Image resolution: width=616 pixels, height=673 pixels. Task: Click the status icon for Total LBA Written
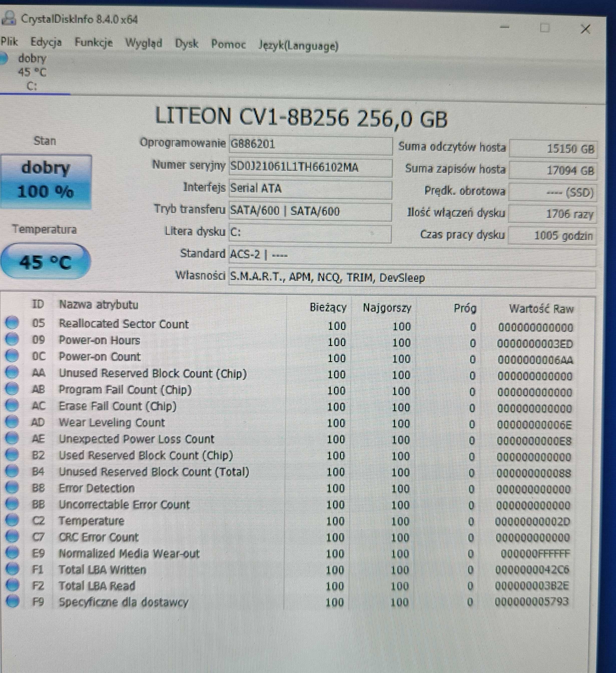[12, 569]
